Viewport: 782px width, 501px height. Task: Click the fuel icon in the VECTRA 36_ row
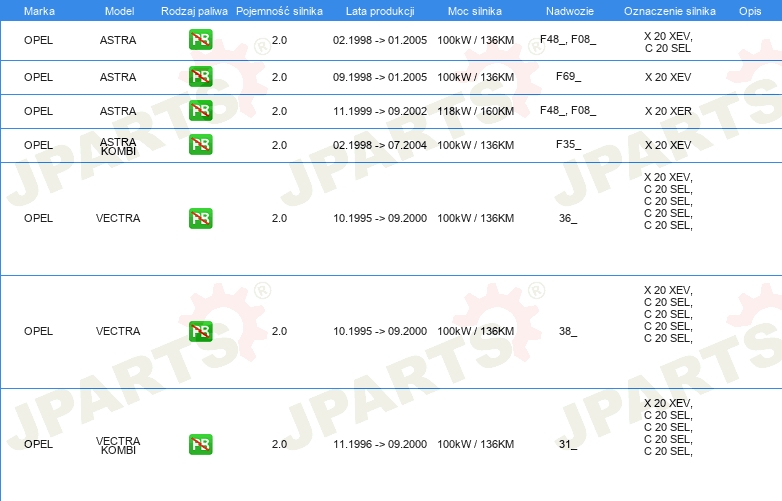pos(200,218)
